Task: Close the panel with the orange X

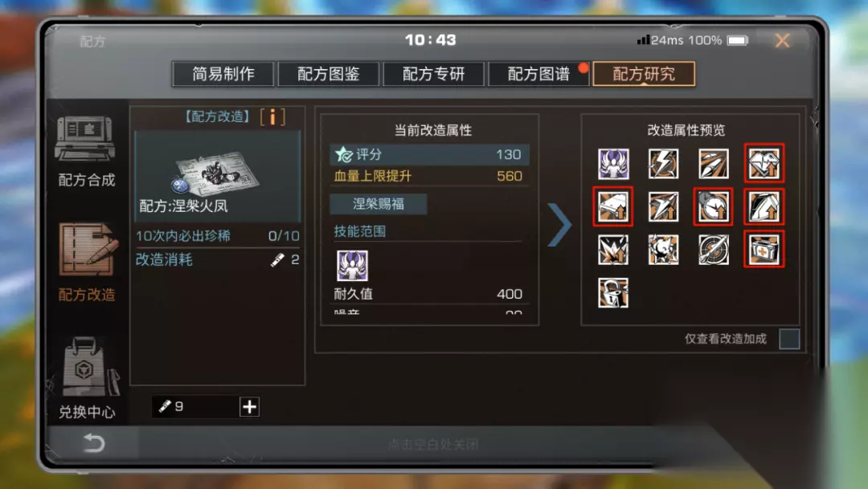Action: (782, 40)
